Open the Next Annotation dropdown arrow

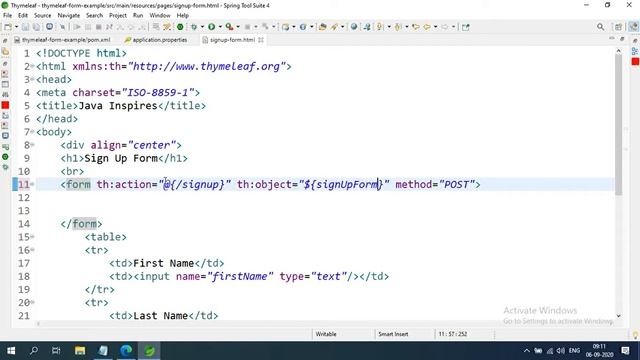point(389,27)
